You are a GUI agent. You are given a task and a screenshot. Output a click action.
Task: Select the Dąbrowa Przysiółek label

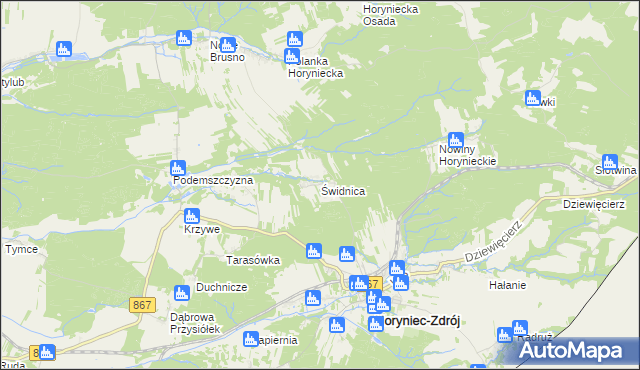[195, 323]
